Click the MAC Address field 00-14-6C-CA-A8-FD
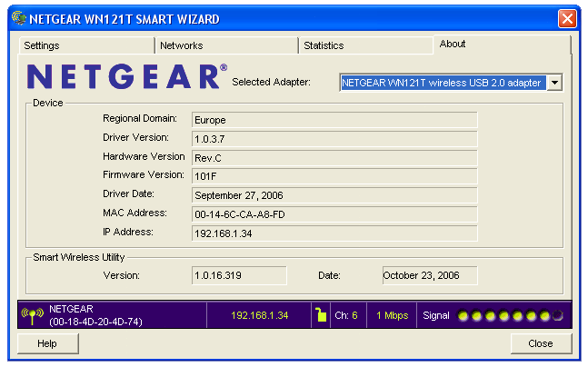This screenshot has width=588, height=367. click(334, 214)
